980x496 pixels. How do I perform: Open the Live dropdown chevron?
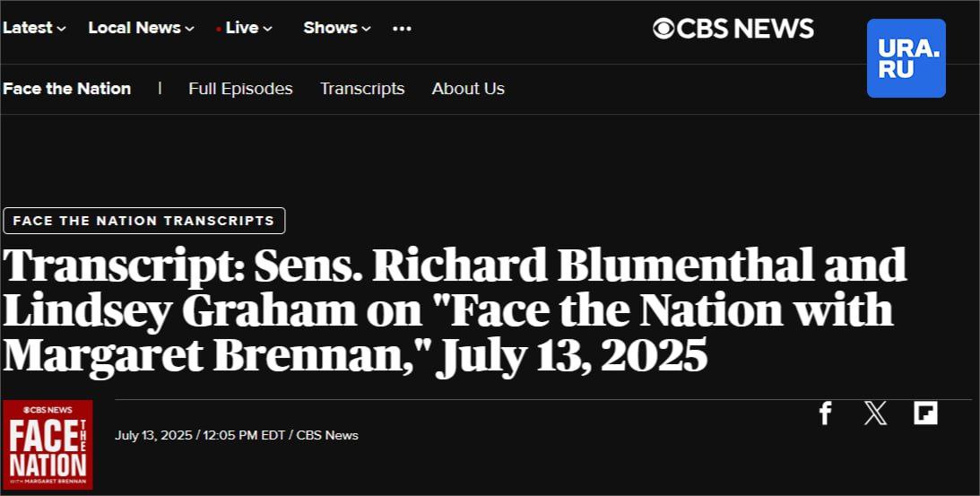pos(267,29)
